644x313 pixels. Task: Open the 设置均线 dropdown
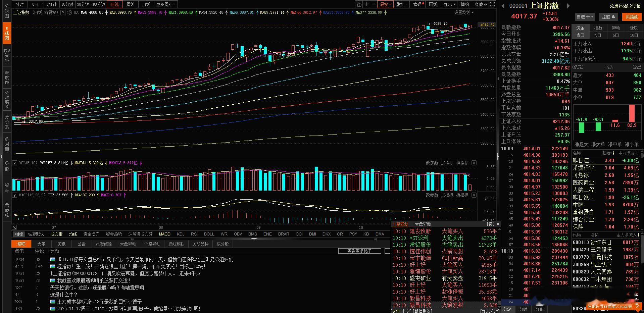pos(464,12)
